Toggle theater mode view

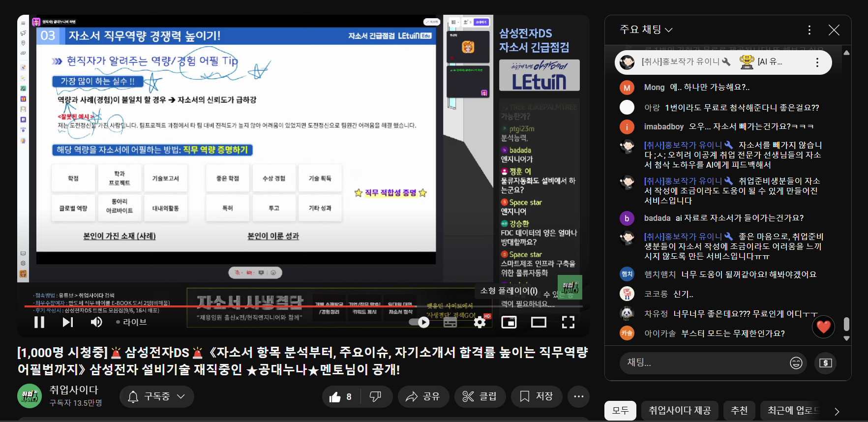[x=539, y=322]
